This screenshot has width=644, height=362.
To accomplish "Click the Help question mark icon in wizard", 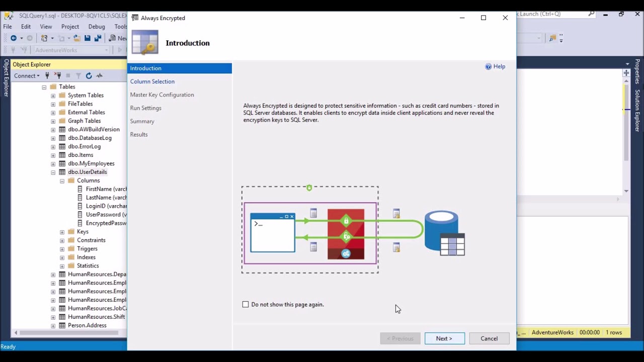I will click(488, 66).
